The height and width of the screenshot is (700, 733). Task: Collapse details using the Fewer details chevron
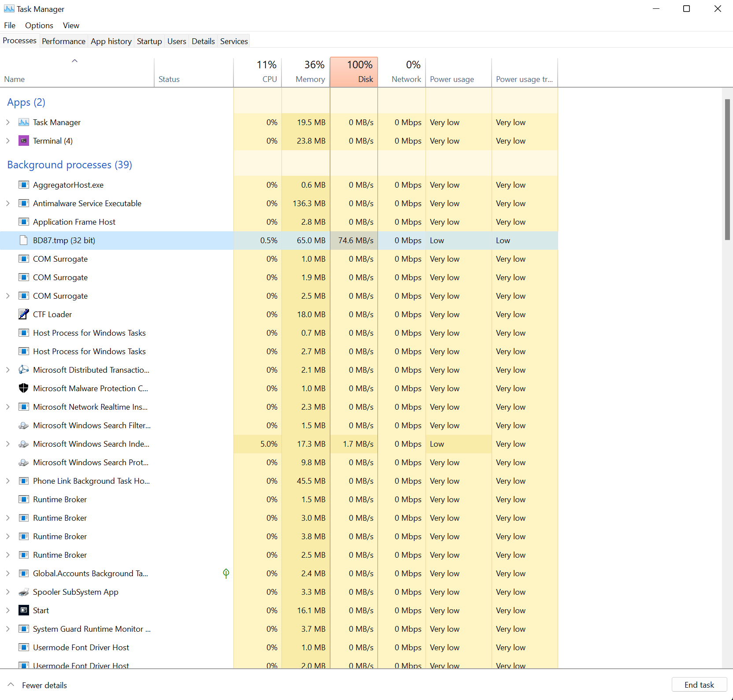11,685
